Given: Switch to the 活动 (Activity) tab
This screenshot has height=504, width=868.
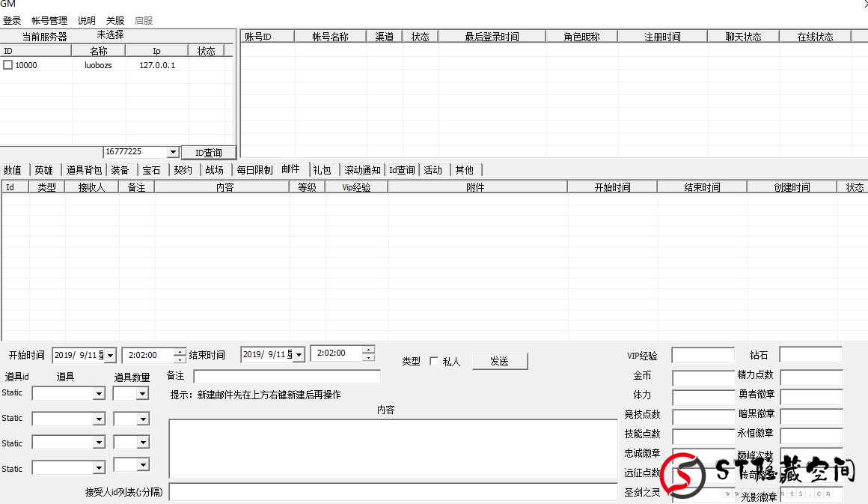Looking at the screenshot, I should click(433, 169).
